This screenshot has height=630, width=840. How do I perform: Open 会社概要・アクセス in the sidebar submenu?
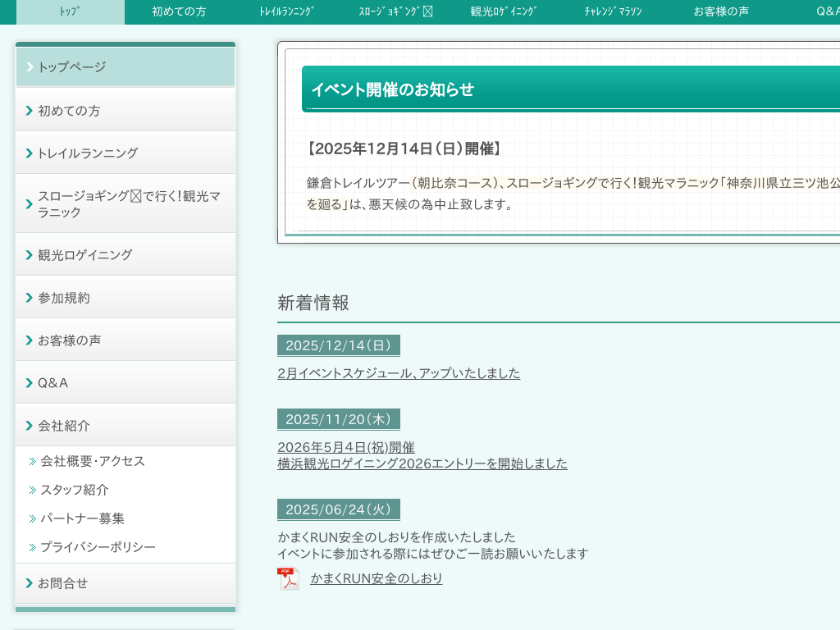(93, 461)
